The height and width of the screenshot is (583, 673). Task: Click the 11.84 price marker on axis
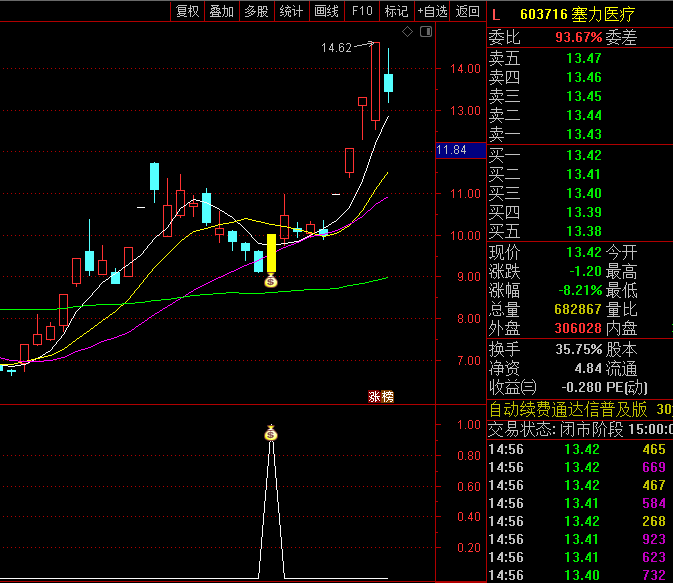[452, 150]
